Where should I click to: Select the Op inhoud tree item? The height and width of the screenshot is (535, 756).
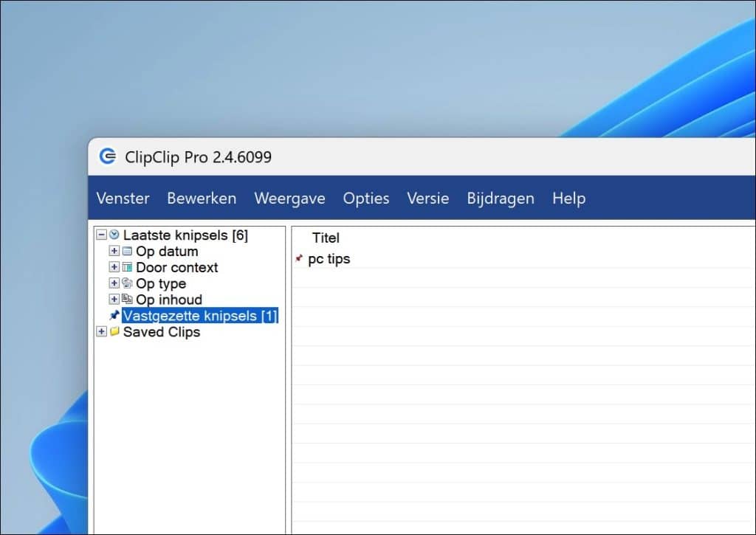point(169,300)
